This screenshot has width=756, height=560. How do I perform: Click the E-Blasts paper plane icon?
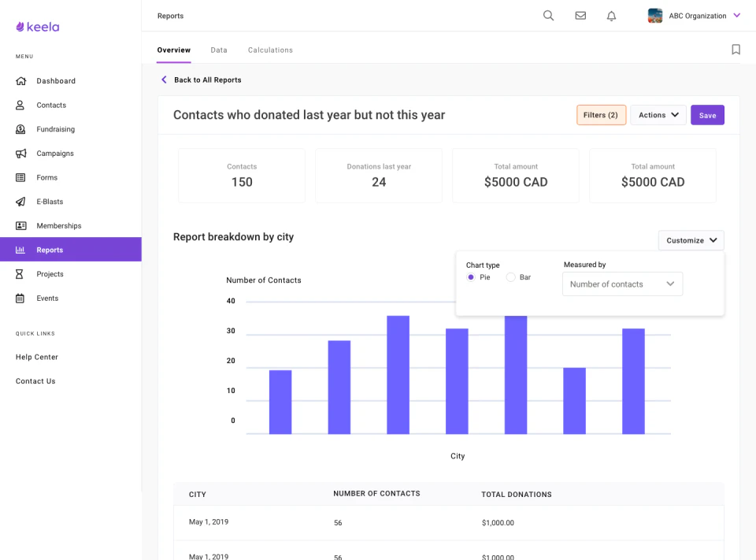coord(20,202)
